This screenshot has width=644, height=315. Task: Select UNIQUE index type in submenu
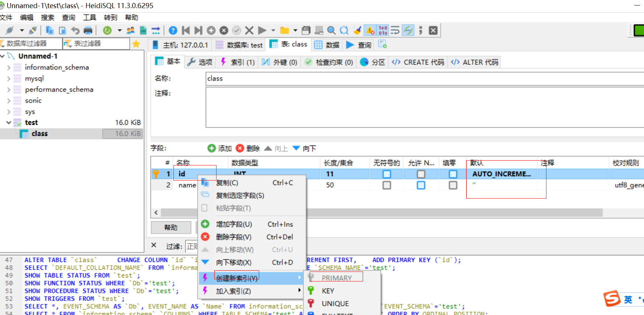(342, 304)
